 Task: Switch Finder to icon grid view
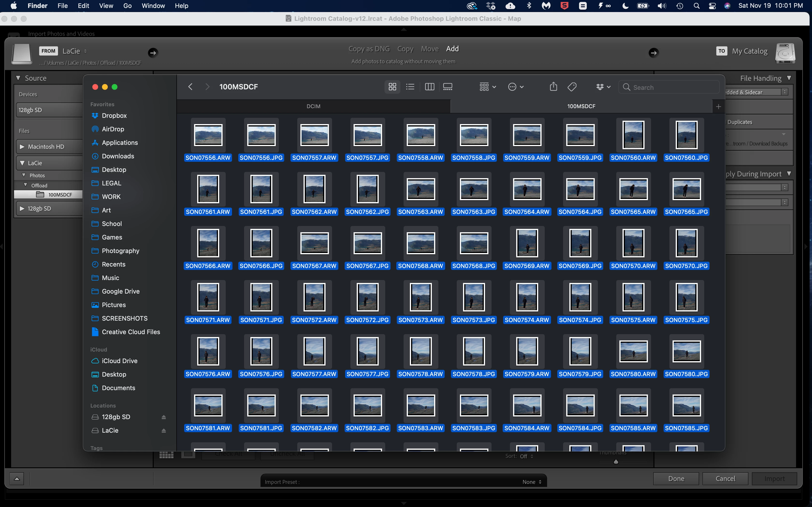[x=392, y=87]
